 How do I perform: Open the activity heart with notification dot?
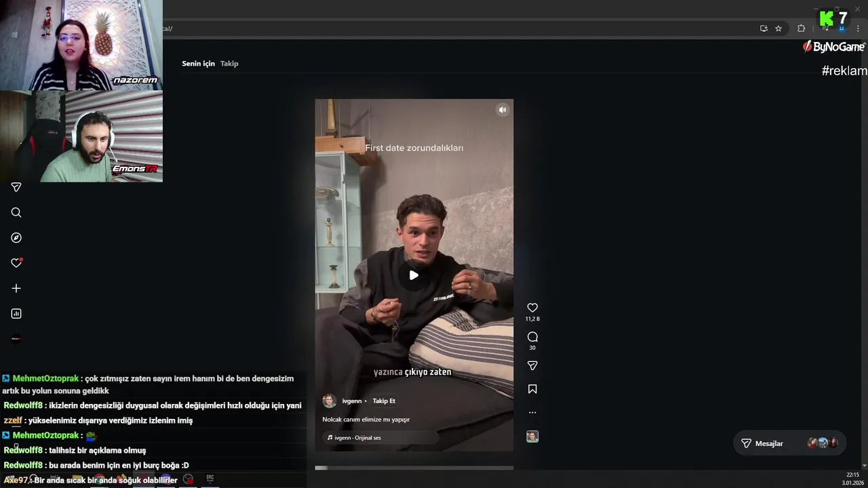(x=16, y=263)
